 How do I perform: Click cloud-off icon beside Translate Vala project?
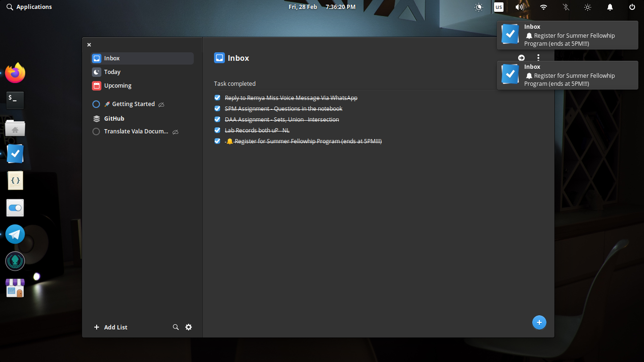tap(175, 132)
